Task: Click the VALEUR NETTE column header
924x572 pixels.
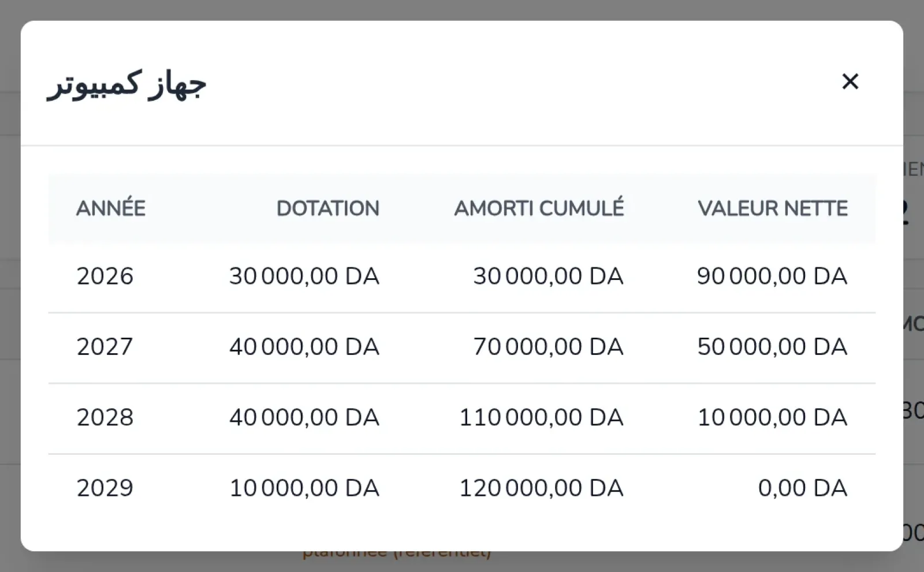Action: pos(773,208)
